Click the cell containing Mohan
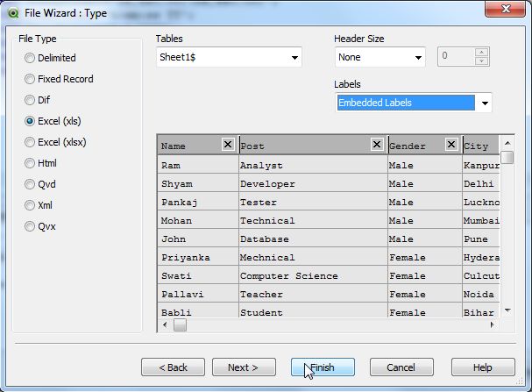Viewport: 532px width, 392px height. pos(198,220)
